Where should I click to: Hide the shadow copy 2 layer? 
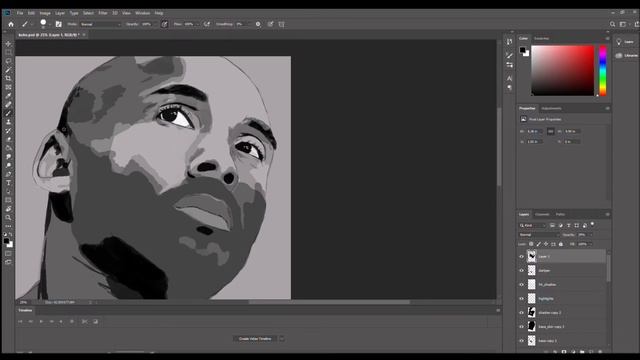(x=521, y=313)
